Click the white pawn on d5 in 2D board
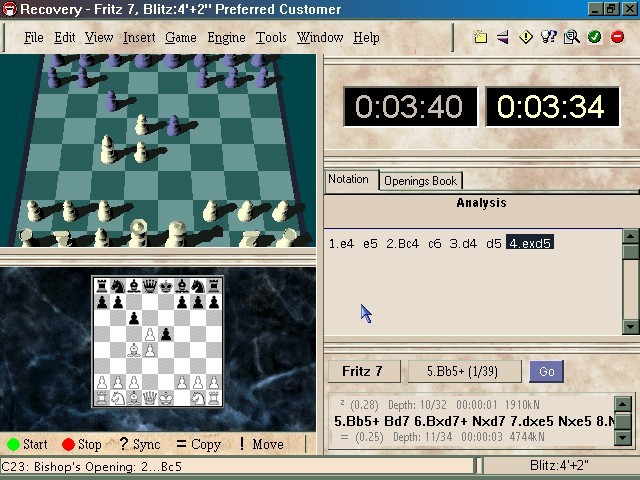The height and width of the screenshot is (480, 640). (150, 334)
